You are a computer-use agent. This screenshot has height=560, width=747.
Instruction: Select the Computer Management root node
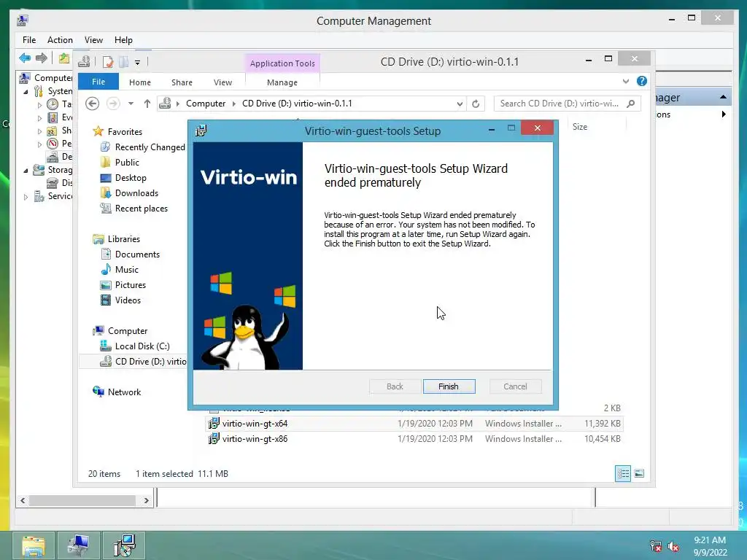point(46,77)
